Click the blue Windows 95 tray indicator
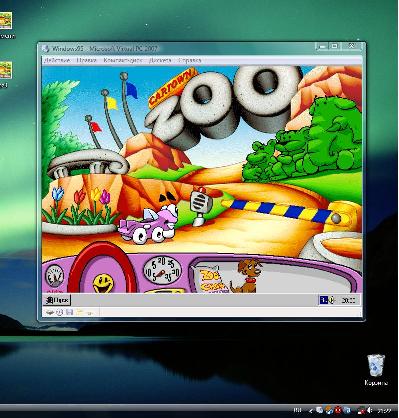 coord(324,300)
